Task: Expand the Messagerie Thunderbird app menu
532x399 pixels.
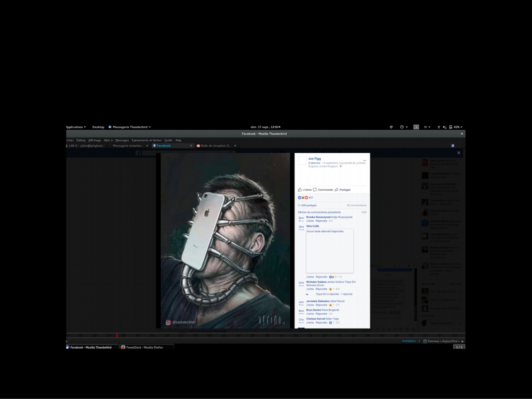Action: coord(129,127)
